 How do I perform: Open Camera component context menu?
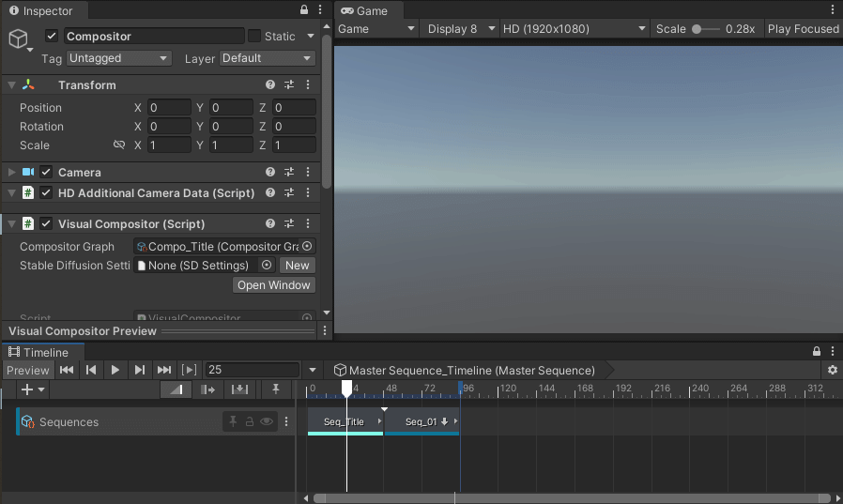308,172
